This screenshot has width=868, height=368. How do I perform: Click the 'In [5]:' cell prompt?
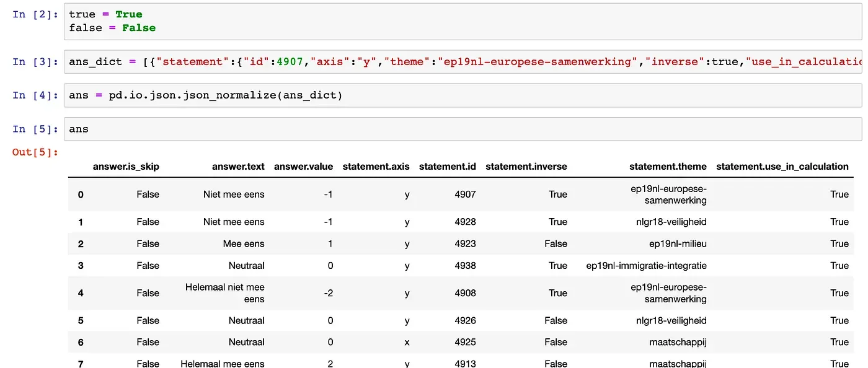(35, 129)
